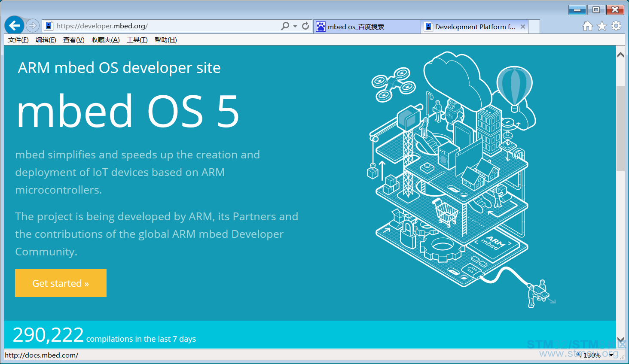Click the isometric ARM mbed illustration
629x364 pixels.
[x=461, y=179]
